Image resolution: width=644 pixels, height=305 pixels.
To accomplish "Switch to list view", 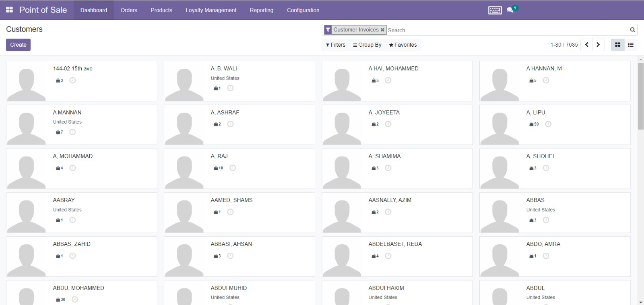I will pos(631,45).
